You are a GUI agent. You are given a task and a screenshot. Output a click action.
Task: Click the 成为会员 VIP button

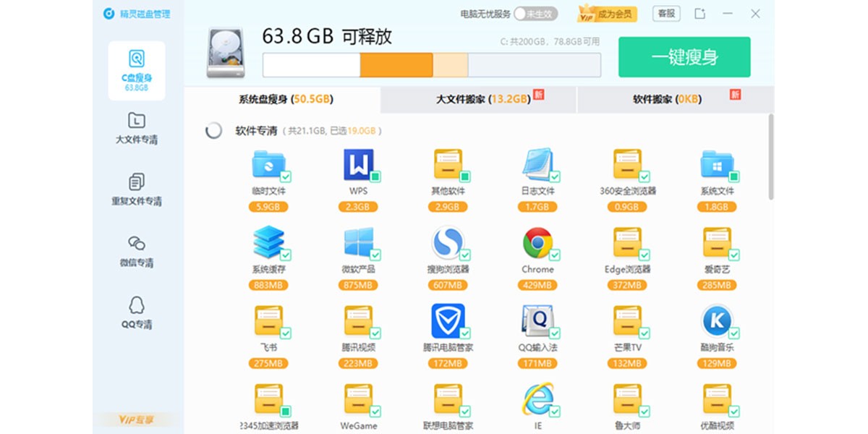tap(606, 13)
